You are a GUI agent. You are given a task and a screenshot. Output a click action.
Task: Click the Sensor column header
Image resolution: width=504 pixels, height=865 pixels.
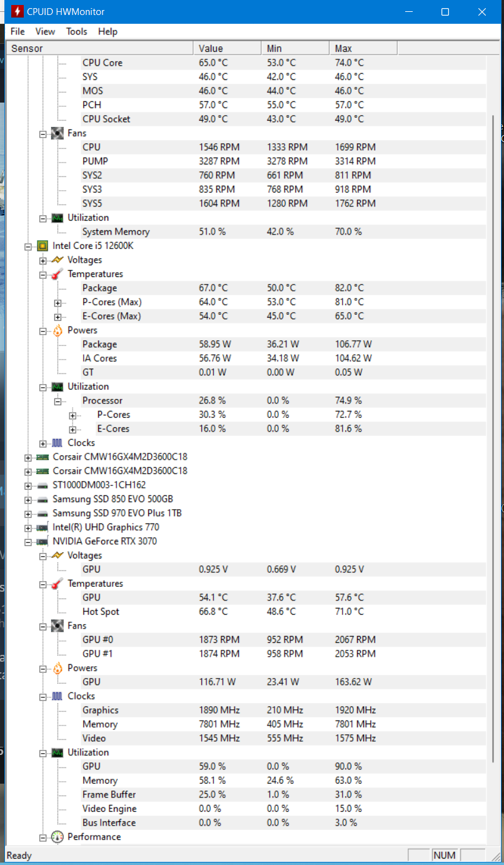[100, 48]
